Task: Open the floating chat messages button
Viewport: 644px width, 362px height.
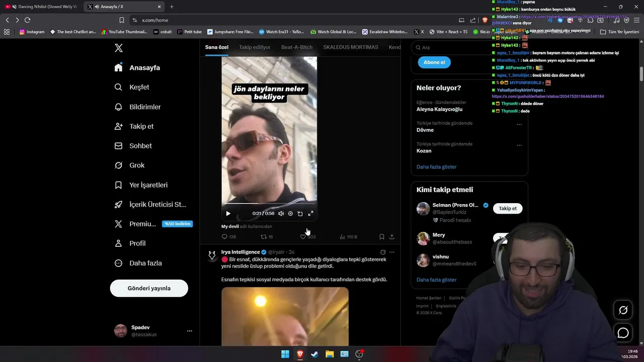Action: [623, 333]
